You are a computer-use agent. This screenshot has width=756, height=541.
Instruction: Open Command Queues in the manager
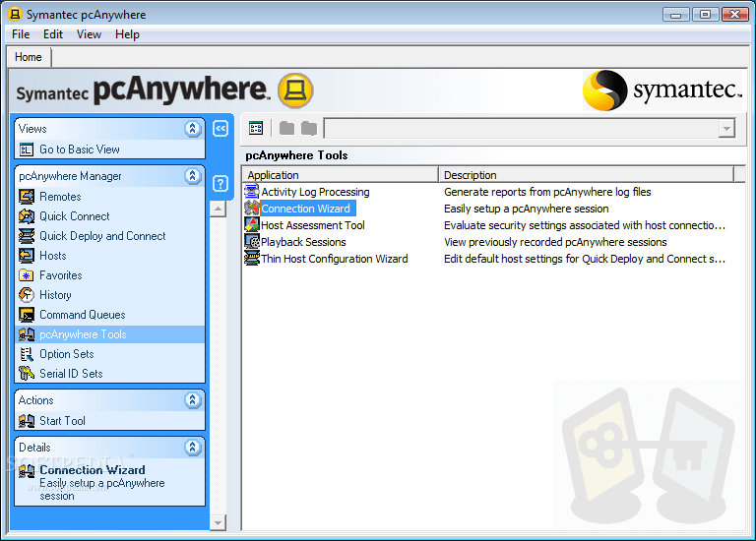83,315
